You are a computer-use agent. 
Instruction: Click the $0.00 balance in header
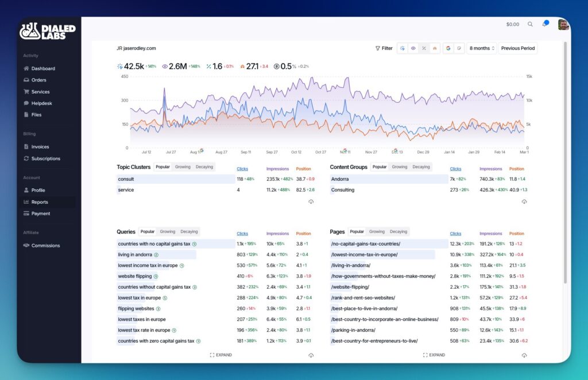coord(513,24)
